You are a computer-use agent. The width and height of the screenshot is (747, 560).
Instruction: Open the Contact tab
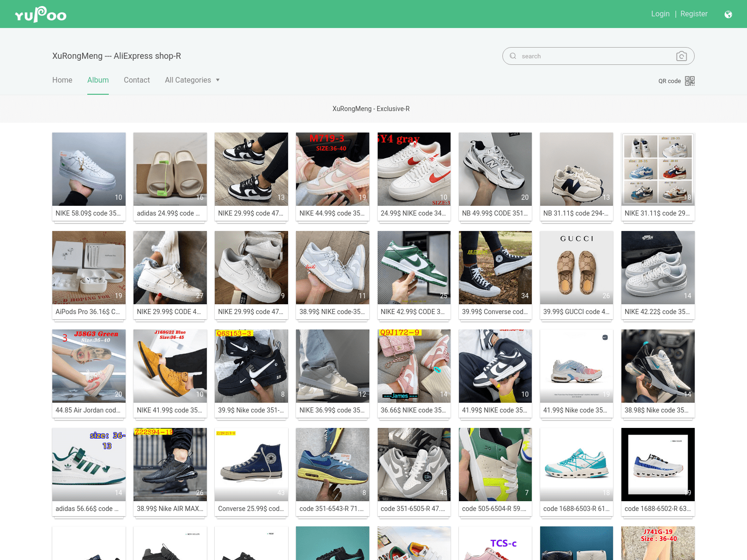click(x=137, y=80)
